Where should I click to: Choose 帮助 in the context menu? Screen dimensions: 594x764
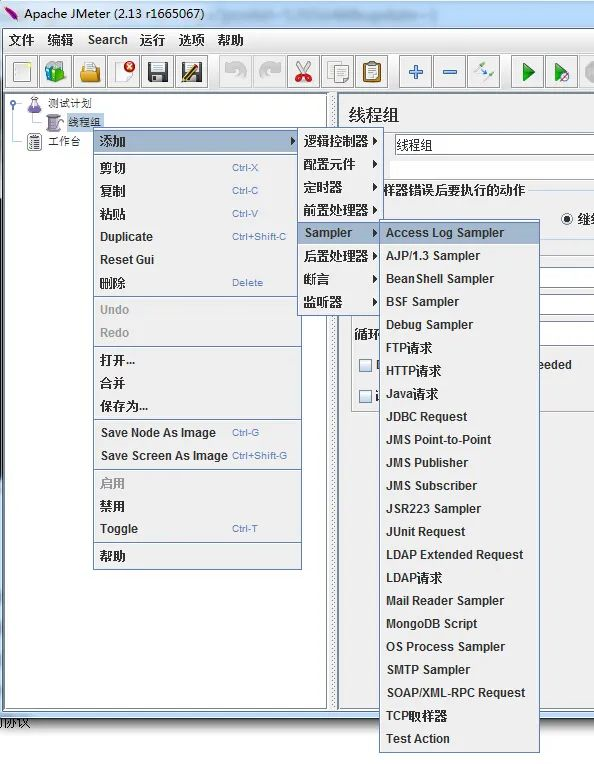tap(197, 556)
